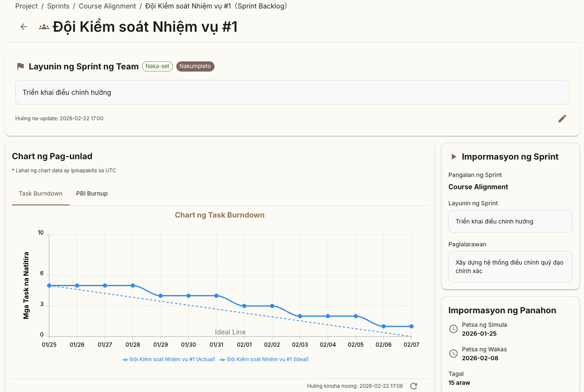
Task: Go to Sprints in the breadcrumb
Action: pyautogui.click(x=58, y=6)
